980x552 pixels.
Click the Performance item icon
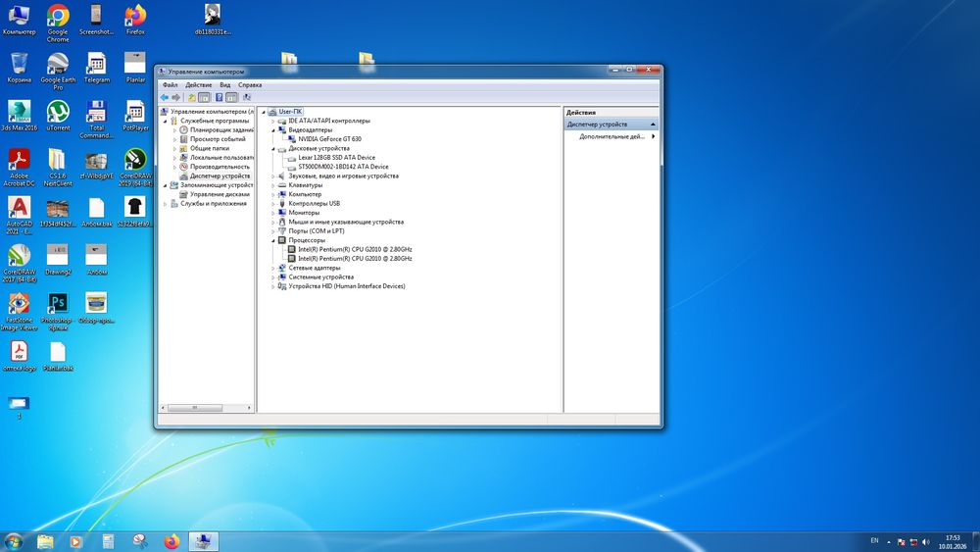coord(183,167)
